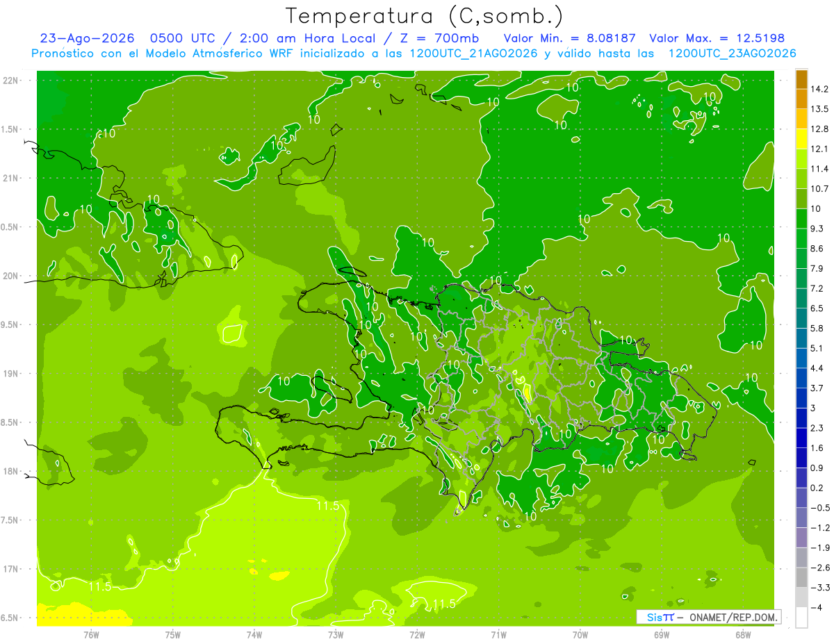
Task: Click the colorbar value '13.5'
Action: click(x=820, y=109)
